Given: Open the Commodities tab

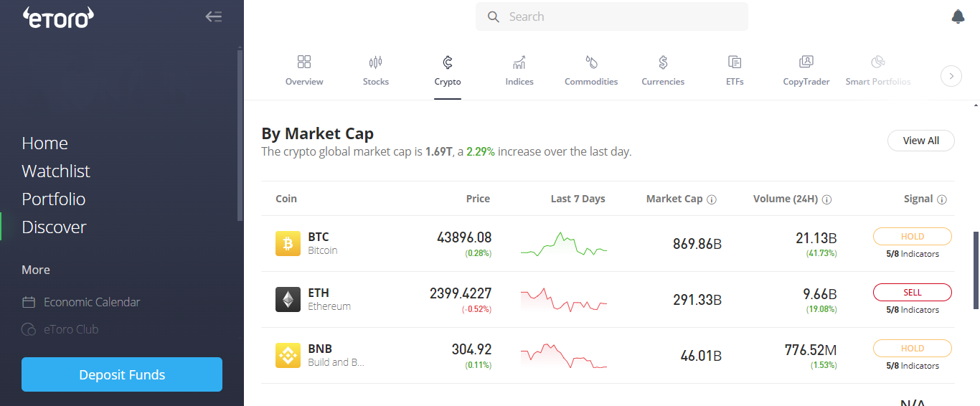Looking at the screenshot, I should pos(591,71).
